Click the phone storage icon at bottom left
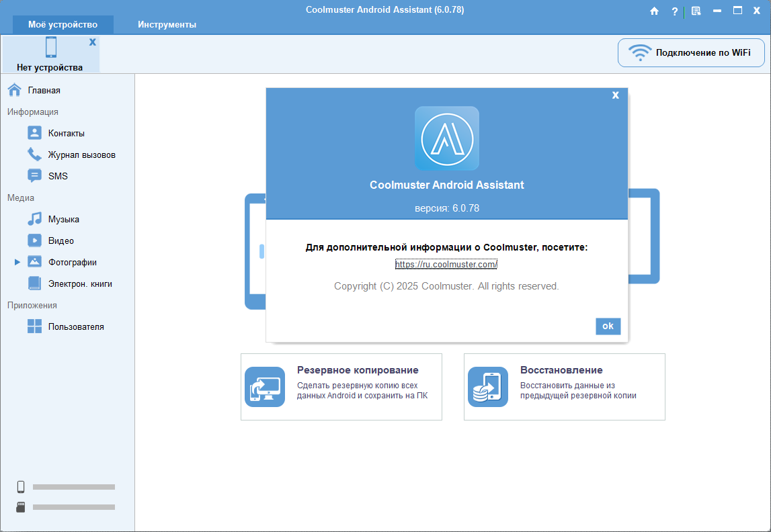The width and height of the screenshot is (771, 532). tap(21, 487)
